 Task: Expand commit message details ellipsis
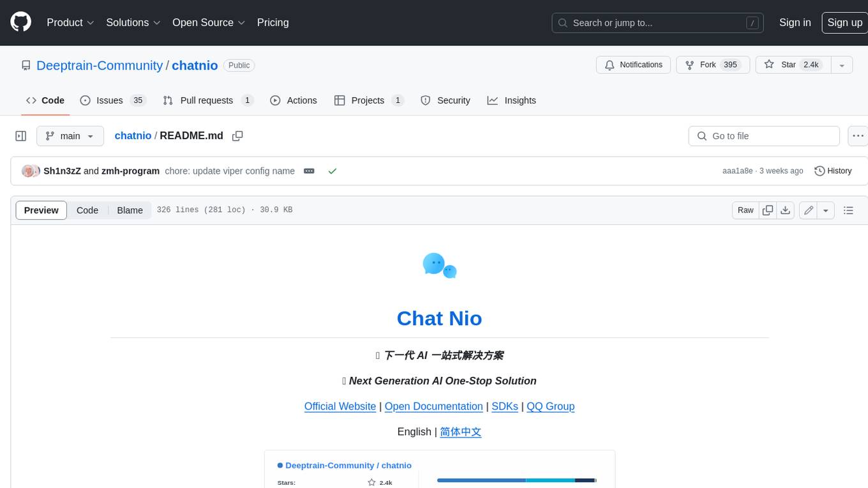click(x=309, y=171)
